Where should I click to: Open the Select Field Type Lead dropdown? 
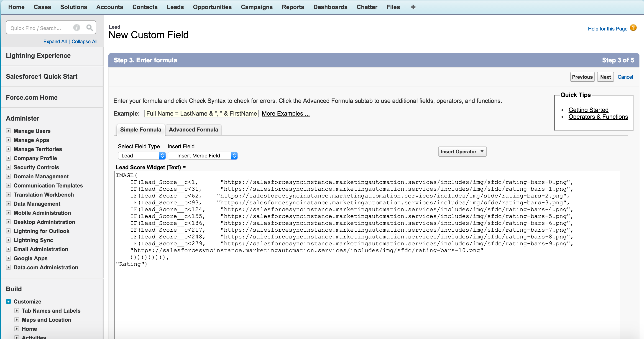click(x=141, y=156)
